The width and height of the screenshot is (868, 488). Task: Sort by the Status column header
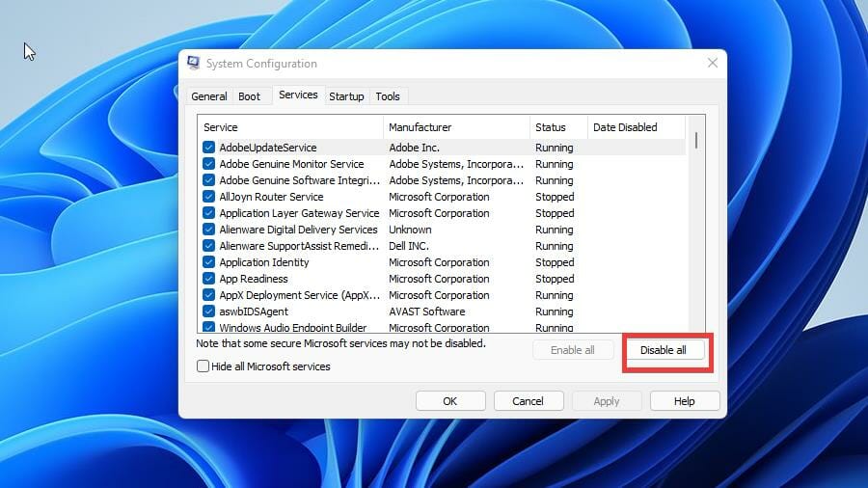coord(558,127)
